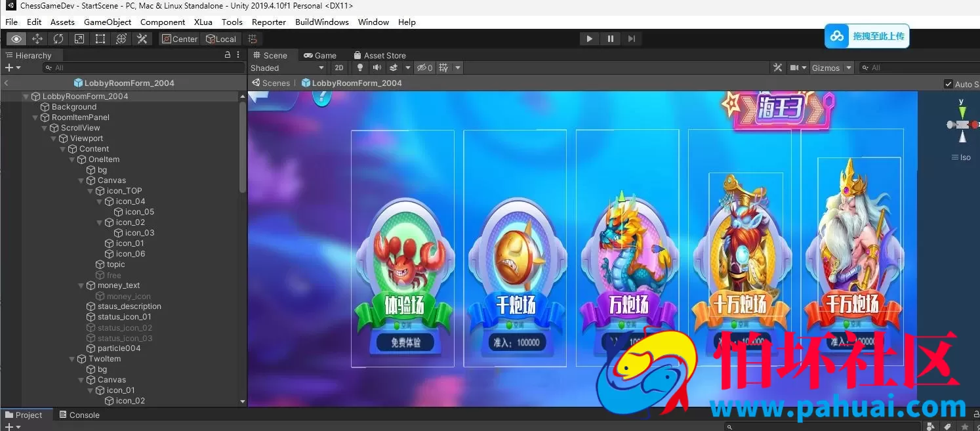Screen dimensions: 980x431
Task: Toggle the Auto Save checkbox
Action: [948, 84]
